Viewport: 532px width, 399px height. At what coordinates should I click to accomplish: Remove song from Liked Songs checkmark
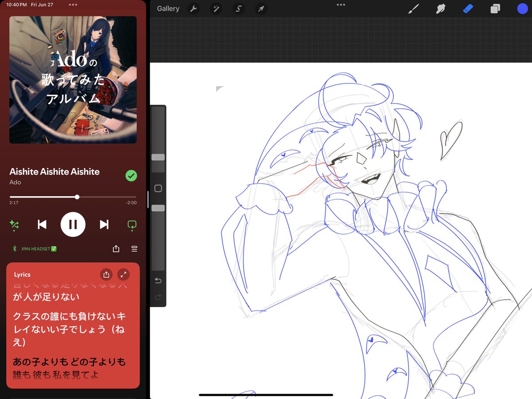(131, 176)
